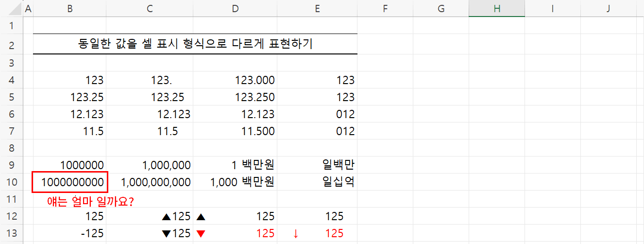Select row header 7

click(11, 131)
